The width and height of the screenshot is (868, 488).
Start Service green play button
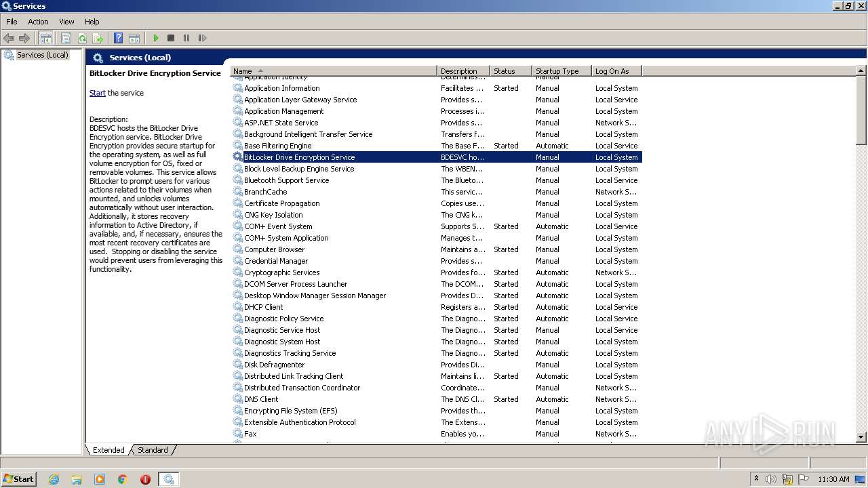pos(156,39)
